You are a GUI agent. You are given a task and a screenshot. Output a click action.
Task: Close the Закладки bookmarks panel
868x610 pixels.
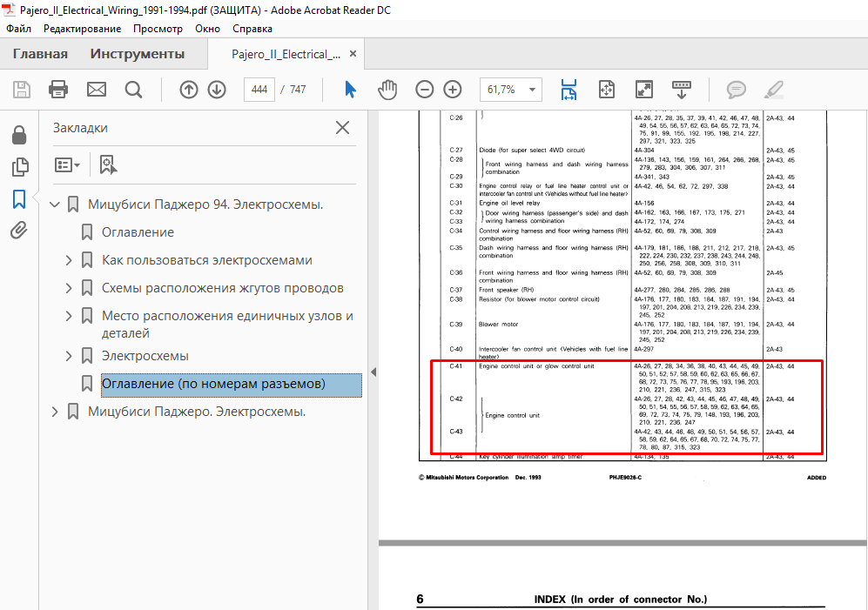pos(343,128)
